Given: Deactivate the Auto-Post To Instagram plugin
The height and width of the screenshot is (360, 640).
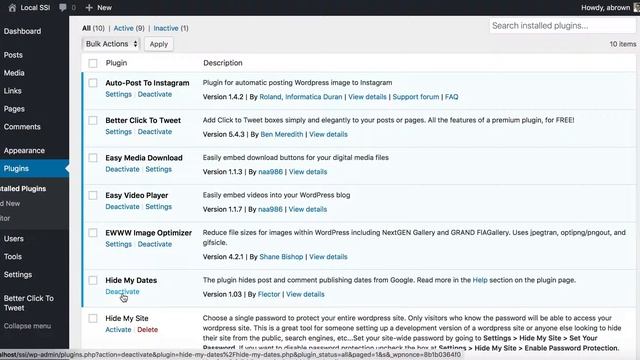Looking at the screenshot, I should coord(155,94).
